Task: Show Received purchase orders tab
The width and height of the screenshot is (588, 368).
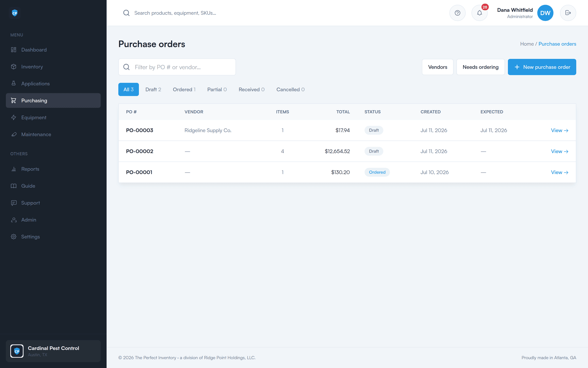Action: [252, 90]
